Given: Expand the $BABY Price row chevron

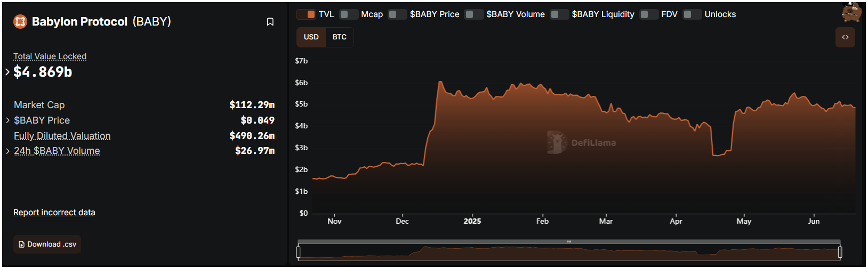Looking at the screenshot, I should 8,120.
